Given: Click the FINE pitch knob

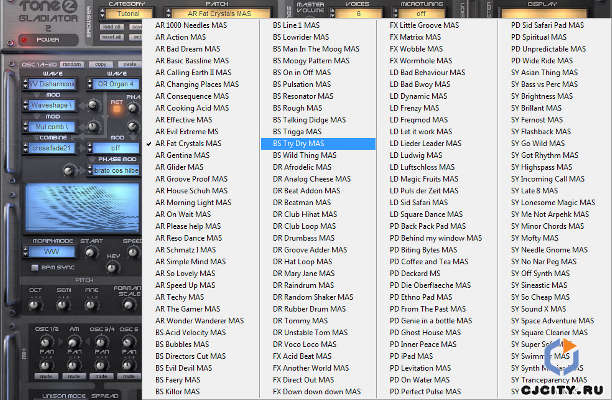Looking at the screenshot, I should coord(90,305).
